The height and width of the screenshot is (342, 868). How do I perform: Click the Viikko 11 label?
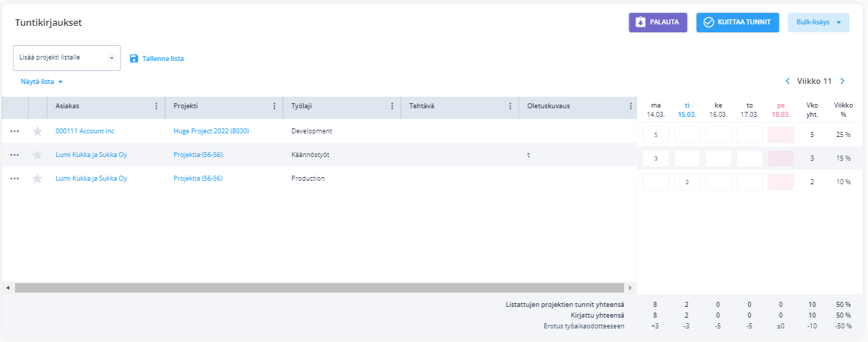[814, 81]
